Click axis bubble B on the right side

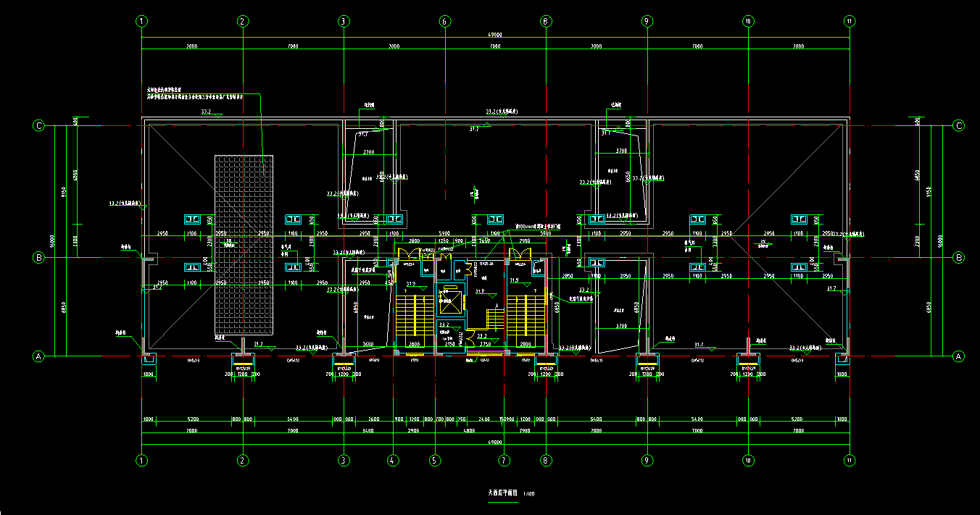(958, 257)
